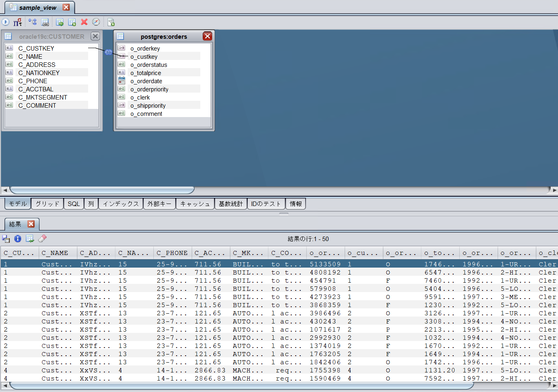Click the C_PHONE column header in results
This screenshot has height=392, width=558.
pyautogui.click(x=173, y=253)
